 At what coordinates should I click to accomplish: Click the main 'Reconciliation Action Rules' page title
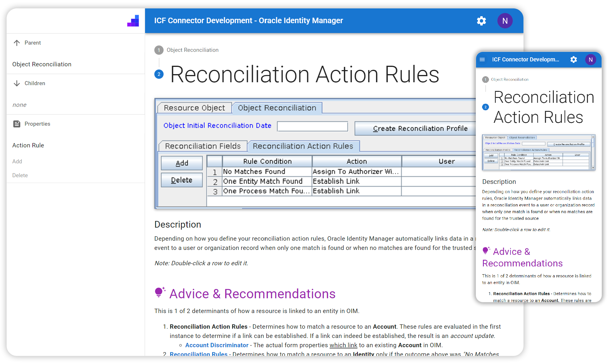[305, 74]
